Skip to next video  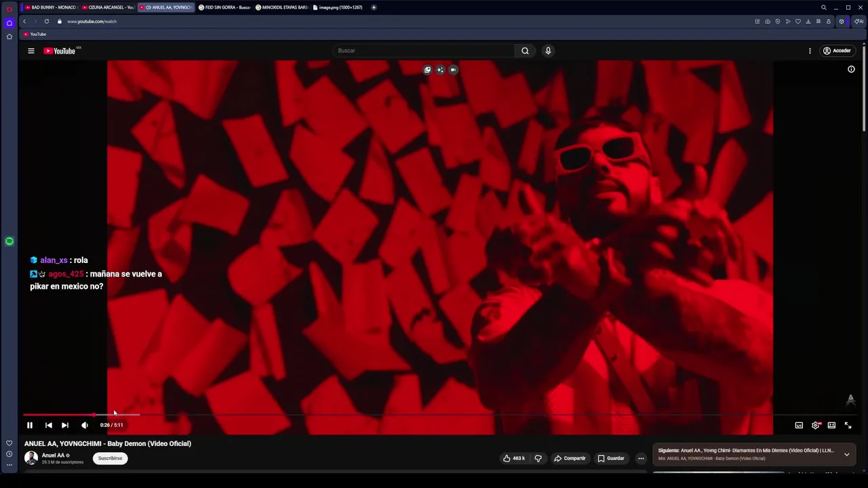click(65, 425)
